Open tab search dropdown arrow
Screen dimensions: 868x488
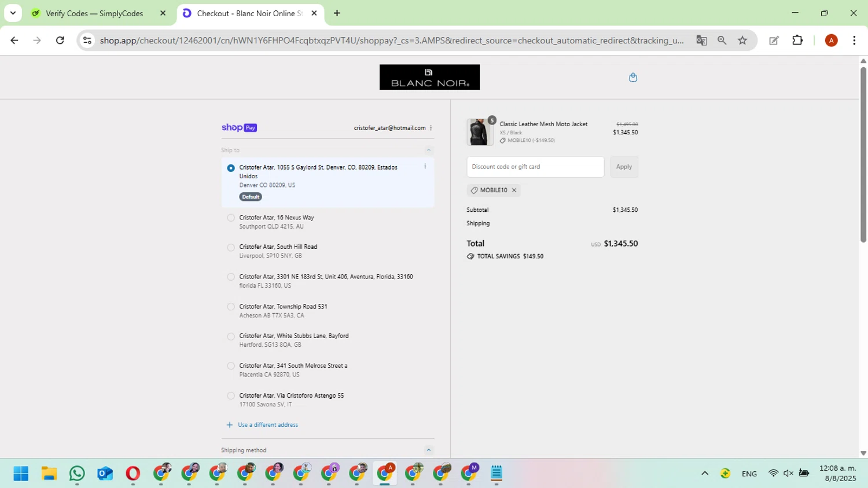13,13
